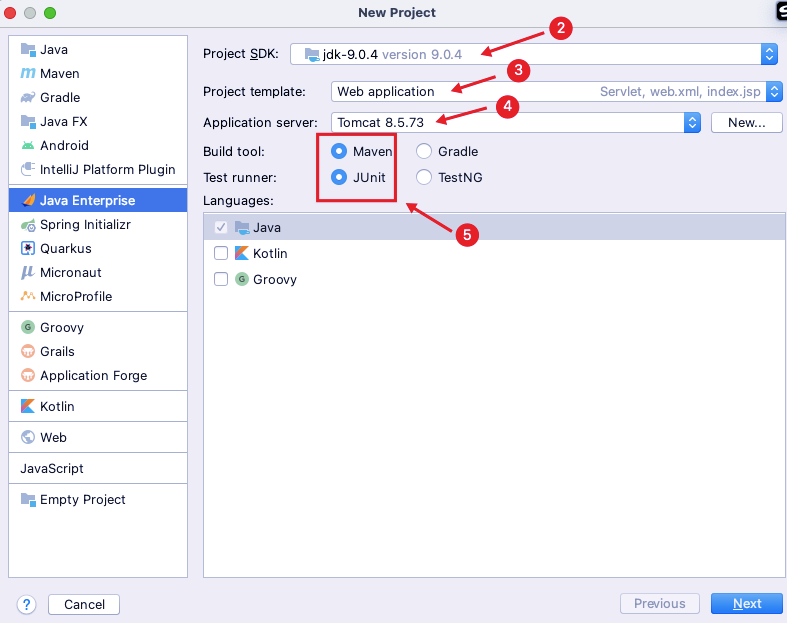This screenshot has height=623, width=787.
Task: Click the Groovy label in the Languages list
Action: click(275, 280)
